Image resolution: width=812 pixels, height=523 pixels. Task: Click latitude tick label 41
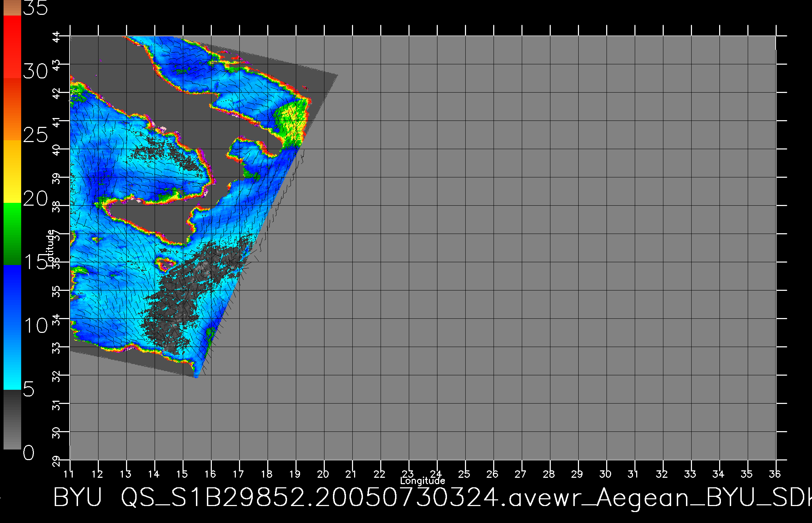pos(57,122)
